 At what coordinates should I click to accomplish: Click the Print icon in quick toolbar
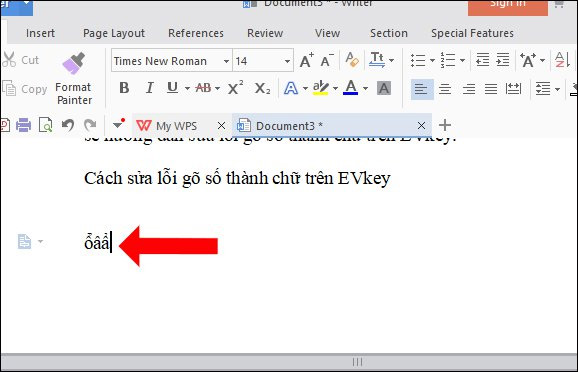pos(24,125)
